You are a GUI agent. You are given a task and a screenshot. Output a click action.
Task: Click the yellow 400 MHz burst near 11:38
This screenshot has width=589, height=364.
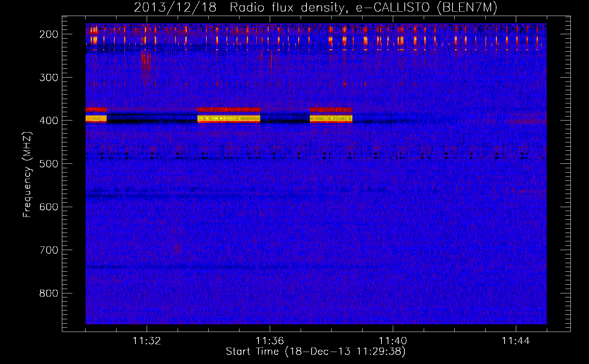pyautogui.click(x=331, y=118)
